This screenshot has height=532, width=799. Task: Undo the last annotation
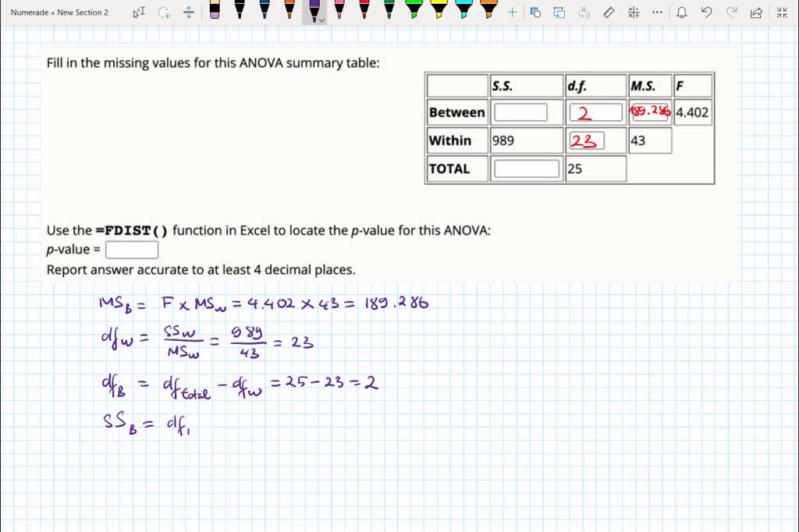pos(707,12)
